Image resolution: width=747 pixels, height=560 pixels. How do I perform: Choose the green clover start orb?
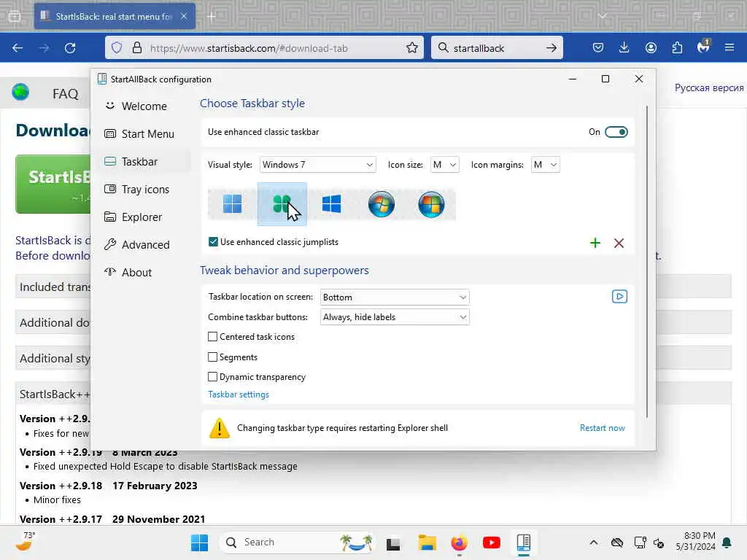tap(282, 204)
